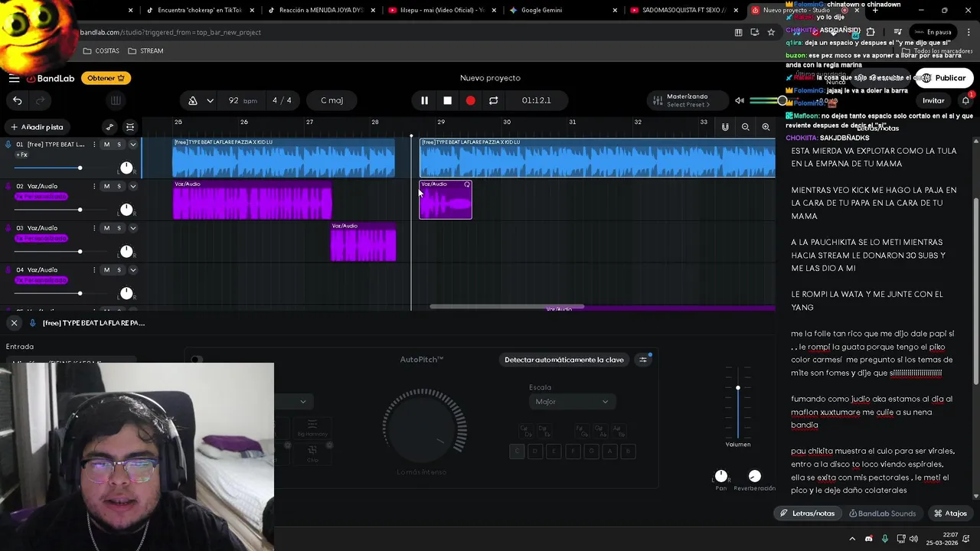Toggle the metronome icon
980x551 pixels.
[x=193, y=100]
